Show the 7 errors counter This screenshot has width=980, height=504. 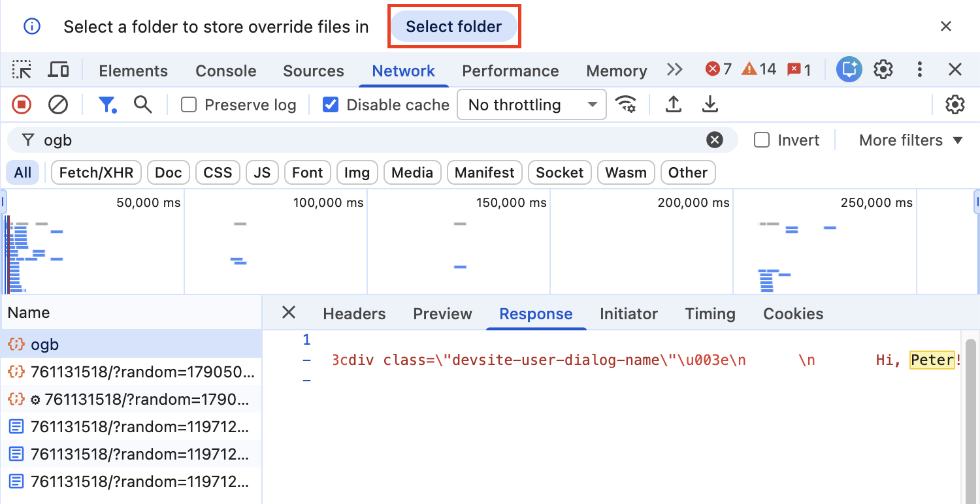[719, 69]
